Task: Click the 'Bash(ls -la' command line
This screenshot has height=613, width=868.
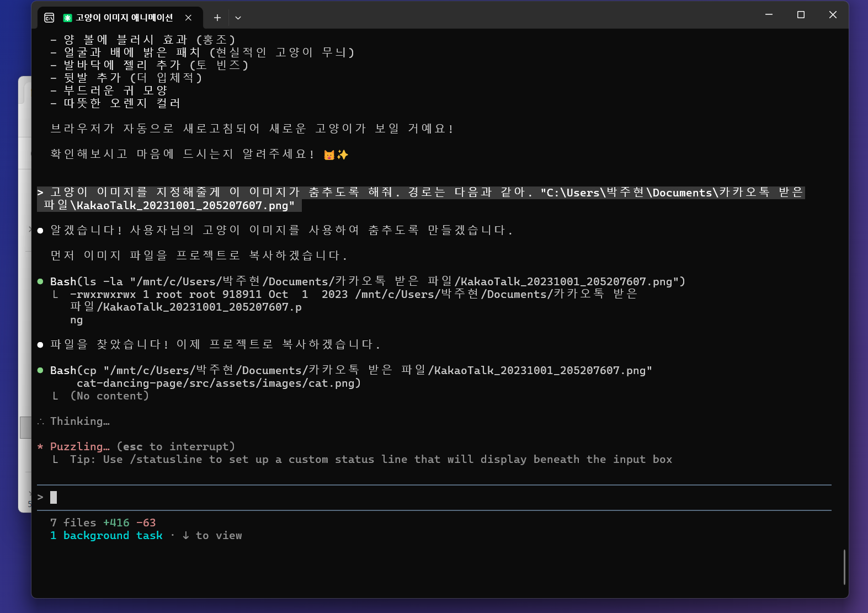Action: pos(368,282)
